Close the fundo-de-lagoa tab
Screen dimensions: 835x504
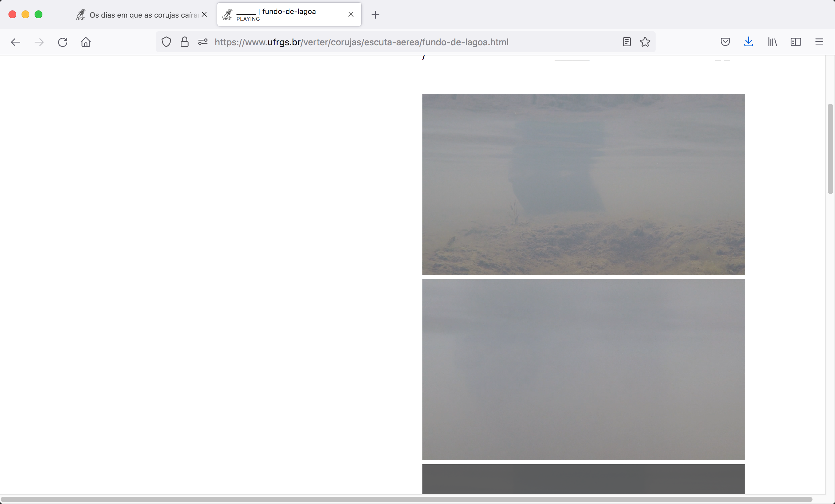[x=351, y=15]
